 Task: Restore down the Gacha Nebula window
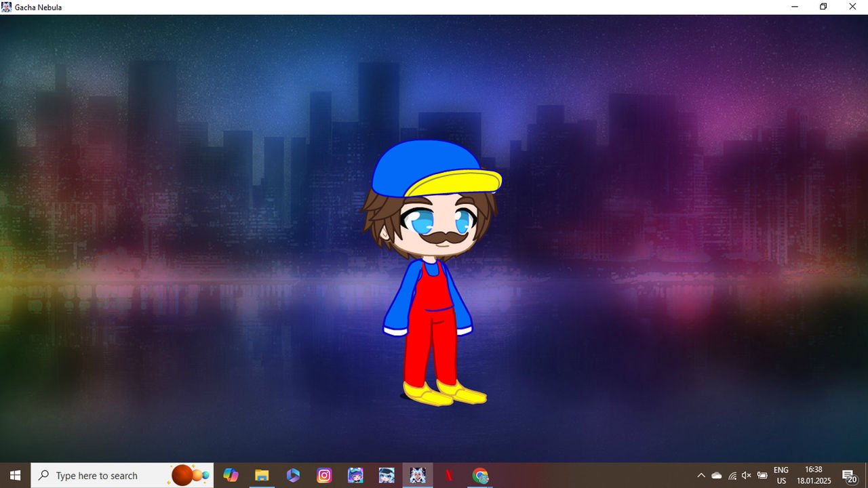point(823,7)
